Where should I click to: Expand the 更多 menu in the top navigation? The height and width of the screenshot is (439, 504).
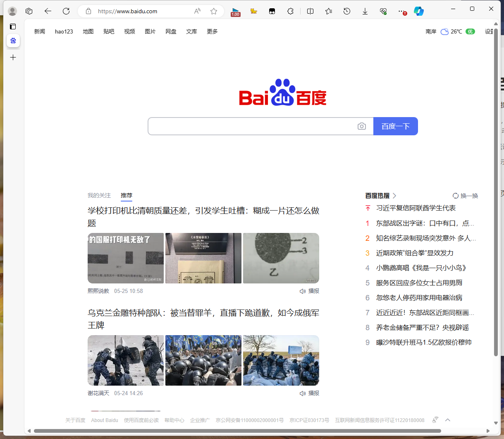click(212, 31)
